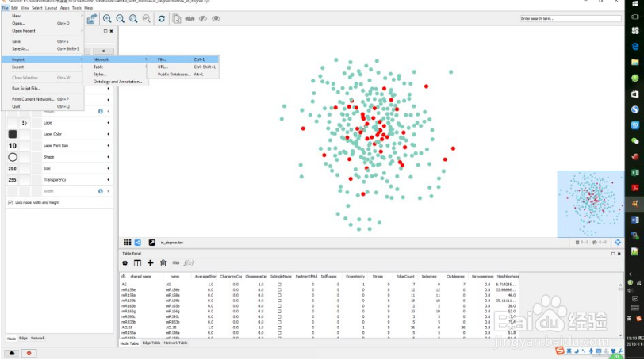644x364 pixels.
Task: Choose URL... in Import Network submenu
Action: point(182,67)
